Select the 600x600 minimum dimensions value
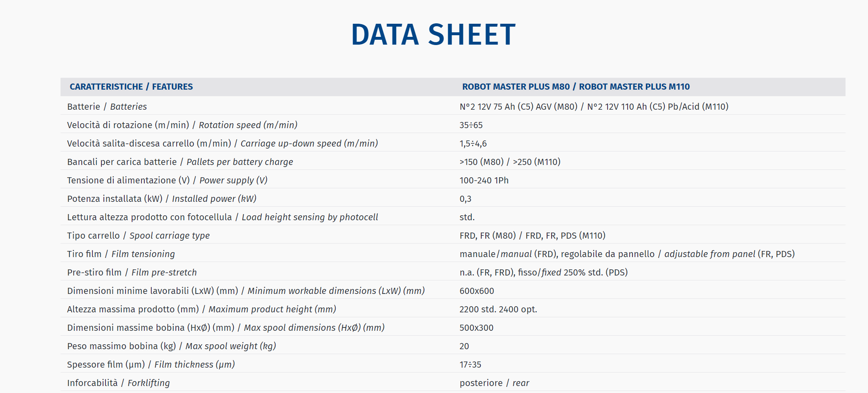Viewport: 868px width, 393px height. (x=477, y=291)
